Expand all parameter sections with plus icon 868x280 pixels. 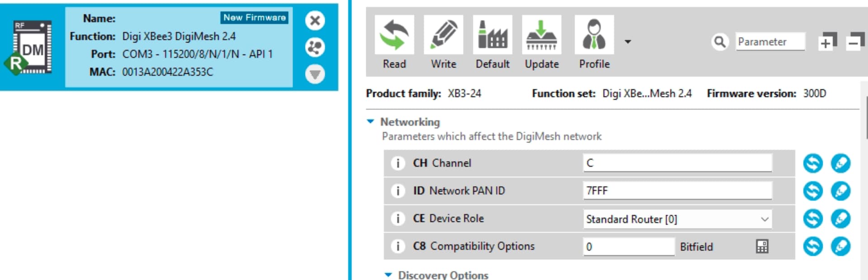coord(827,42)
